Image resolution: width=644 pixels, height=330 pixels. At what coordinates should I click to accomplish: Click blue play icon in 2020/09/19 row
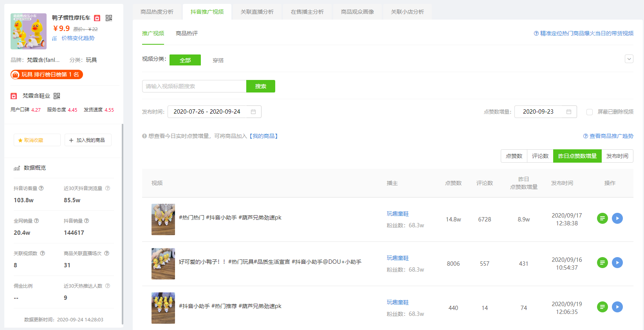coord(617,307)
